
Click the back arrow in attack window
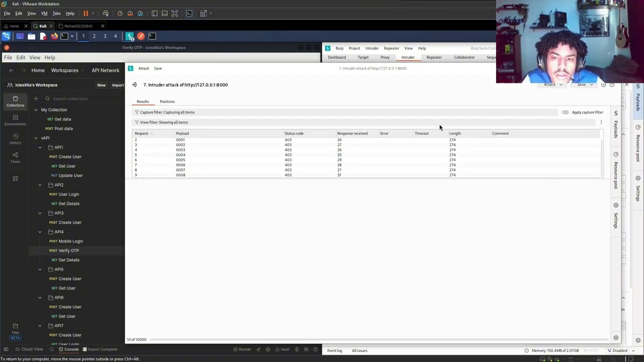(x=134, y=85)
